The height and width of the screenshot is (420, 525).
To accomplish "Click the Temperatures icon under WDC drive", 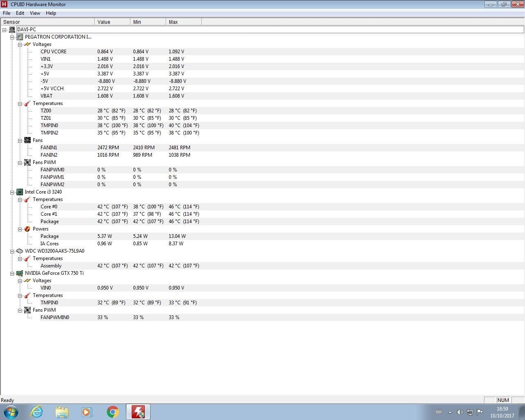I will (27, 258).
